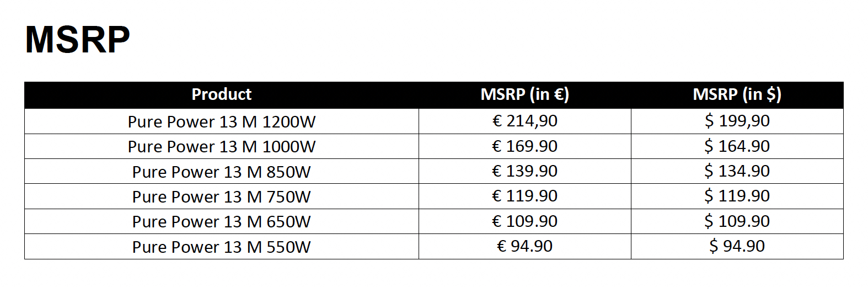Select the $ 134.90 price cell
The height and width of the screenshot is (287, 868).
click(x=737, y=171)
